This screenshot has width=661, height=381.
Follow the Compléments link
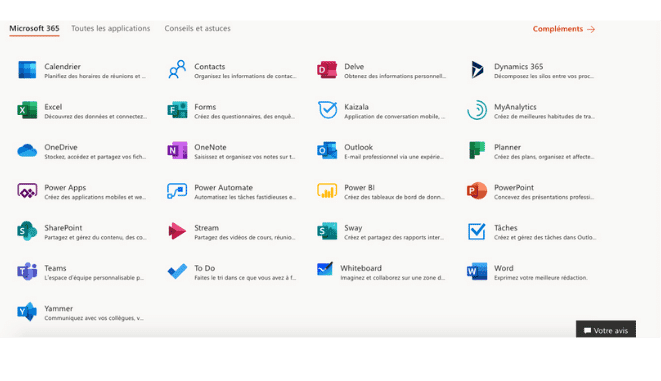[x=564, y=29]
